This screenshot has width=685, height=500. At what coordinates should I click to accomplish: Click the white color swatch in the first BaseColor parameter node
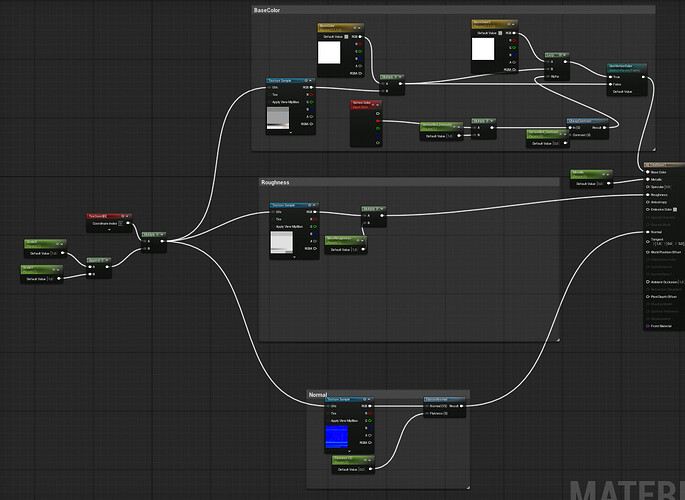coord(330,52)
